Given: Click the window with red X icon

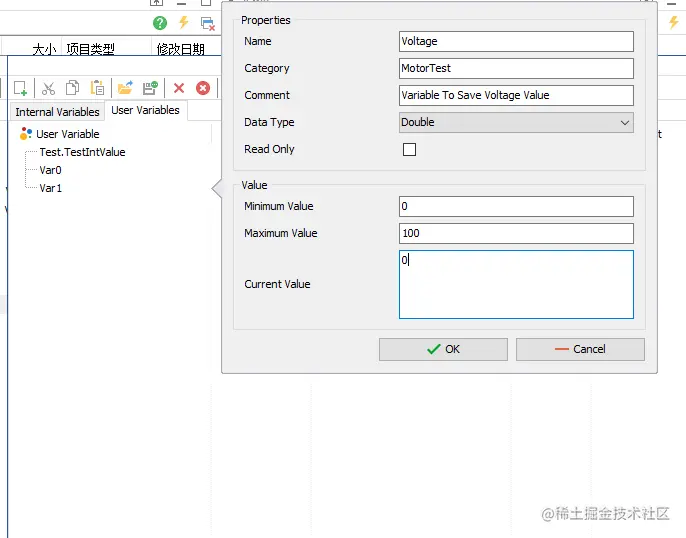Looking at the screenshot, I should 208,23.
